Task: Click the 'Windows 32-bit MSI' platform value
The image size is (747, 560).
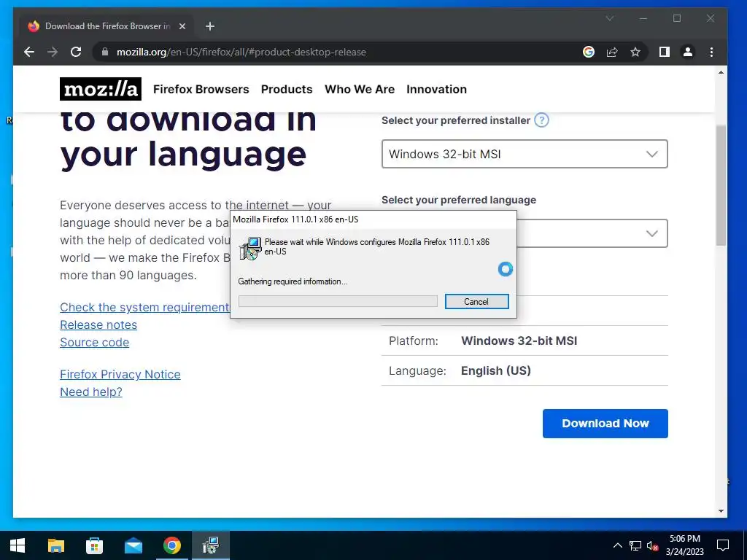Action: (519, 341)
